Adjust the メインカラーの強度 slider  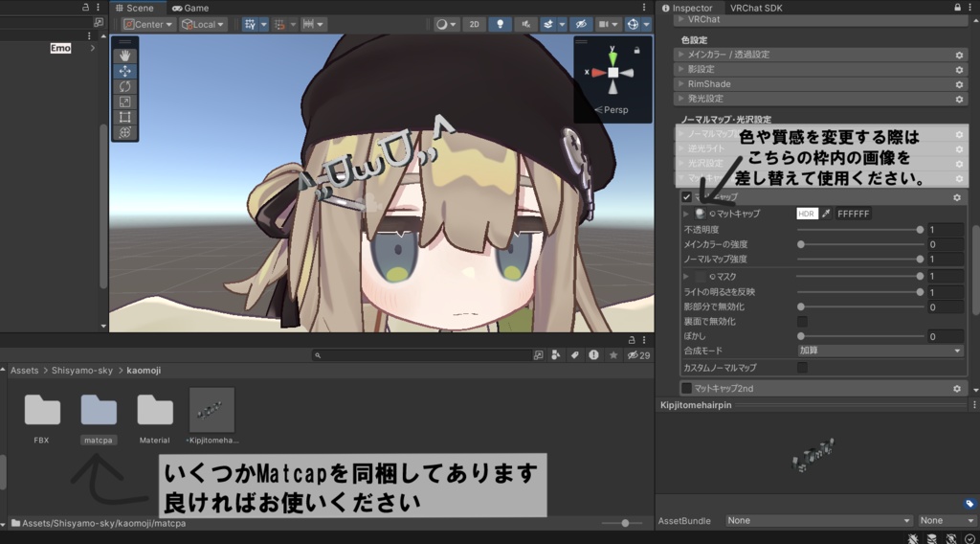coord(860,244)
